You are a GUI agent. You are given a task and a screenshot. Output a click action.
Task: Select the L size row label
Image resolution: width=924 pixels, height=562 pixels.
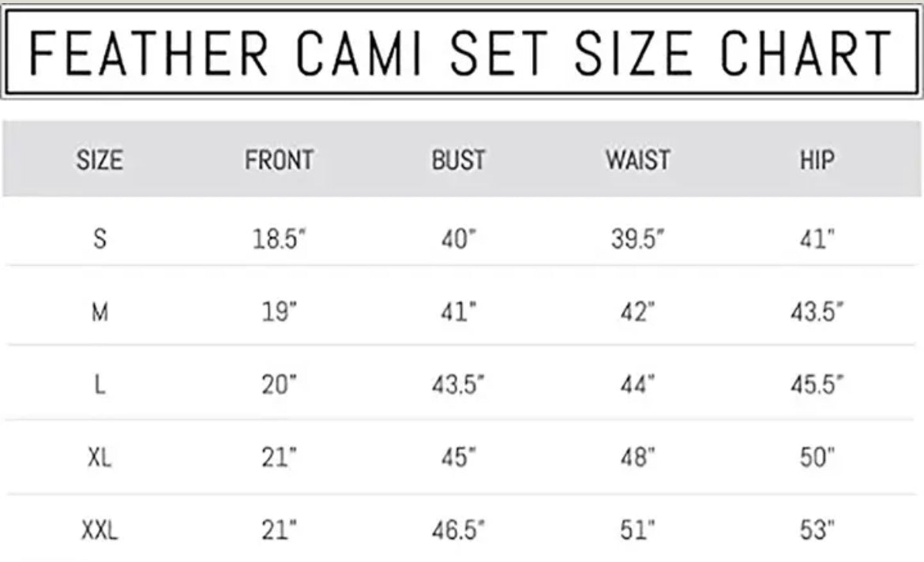100,384
